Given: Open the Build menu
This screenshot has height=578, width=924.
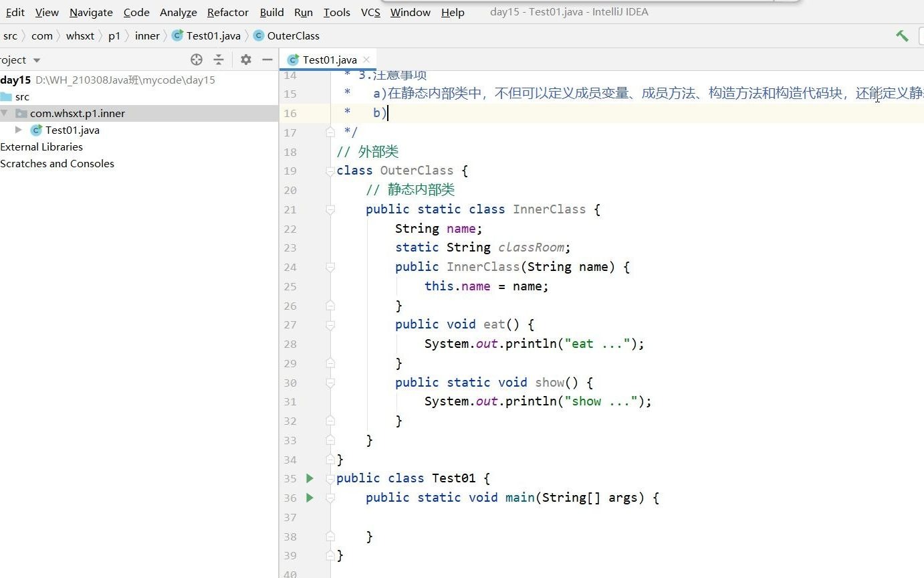Looking at the screenshot, I should pos(272,12).
